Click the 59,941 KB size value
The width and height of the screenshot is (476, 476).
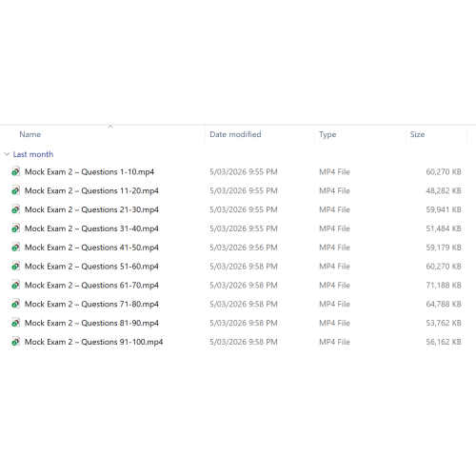pos(444,209)
